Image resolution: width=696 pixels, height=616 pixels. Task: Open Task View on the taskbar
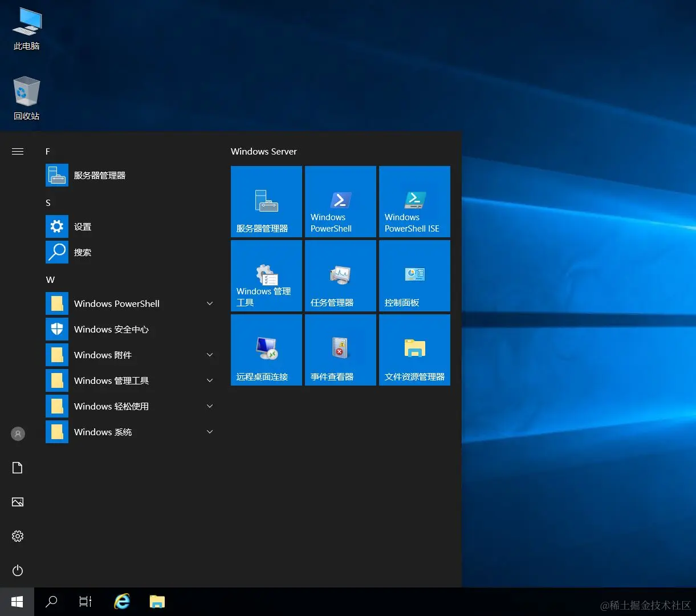86,602
